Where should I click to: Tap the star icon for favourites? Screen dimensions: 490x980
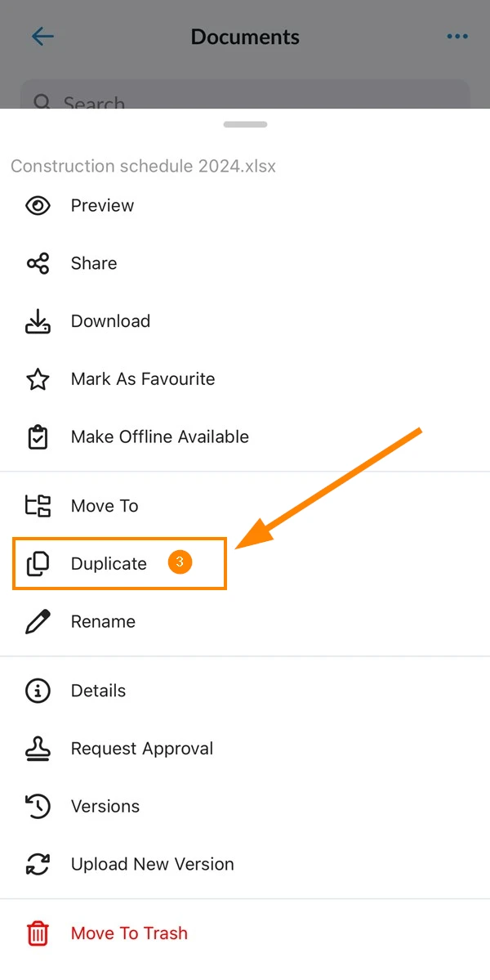pos(38,379)
